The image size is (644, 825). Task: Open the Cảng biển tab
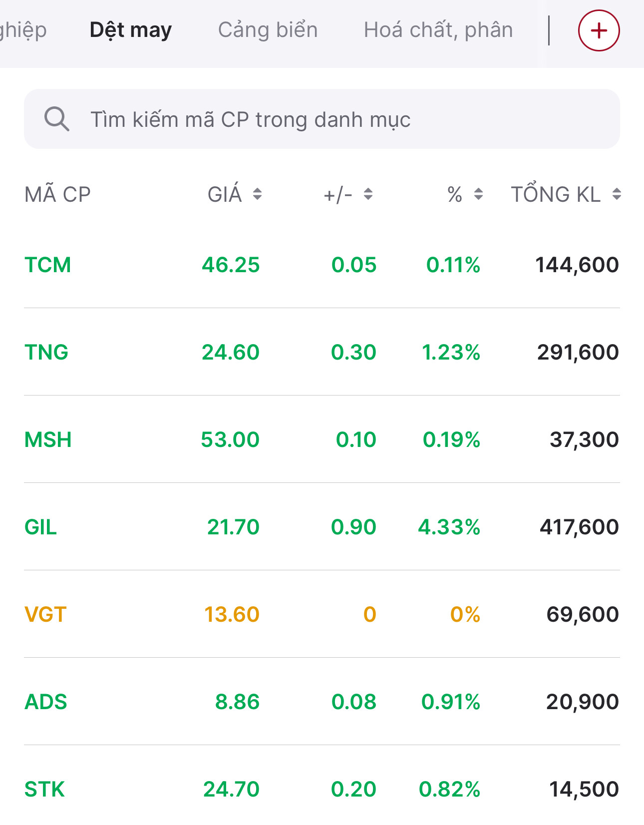pyautogui.click(x=268, y=30)
